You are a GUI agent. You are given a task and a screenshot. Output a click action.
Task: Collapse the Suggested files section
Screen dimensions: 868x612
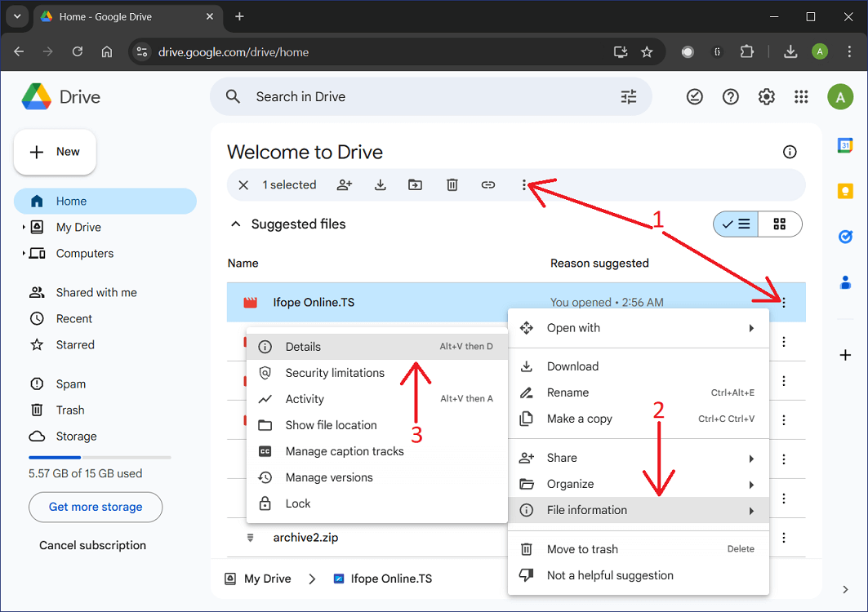(x=235, y=224)
